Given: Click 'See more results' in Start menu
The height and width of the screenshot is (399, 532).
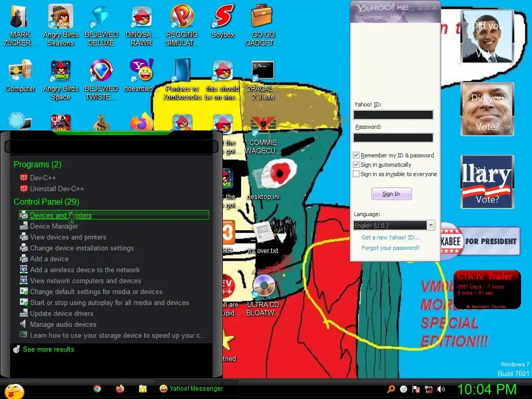Looking at the screenshot, I should [48, 349].
